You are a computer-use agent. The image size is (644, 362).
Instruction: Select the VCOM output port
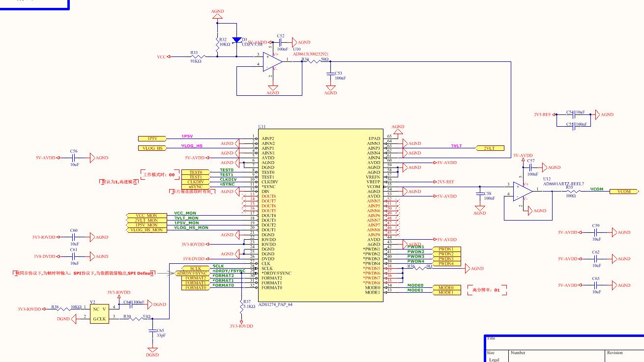624,191
